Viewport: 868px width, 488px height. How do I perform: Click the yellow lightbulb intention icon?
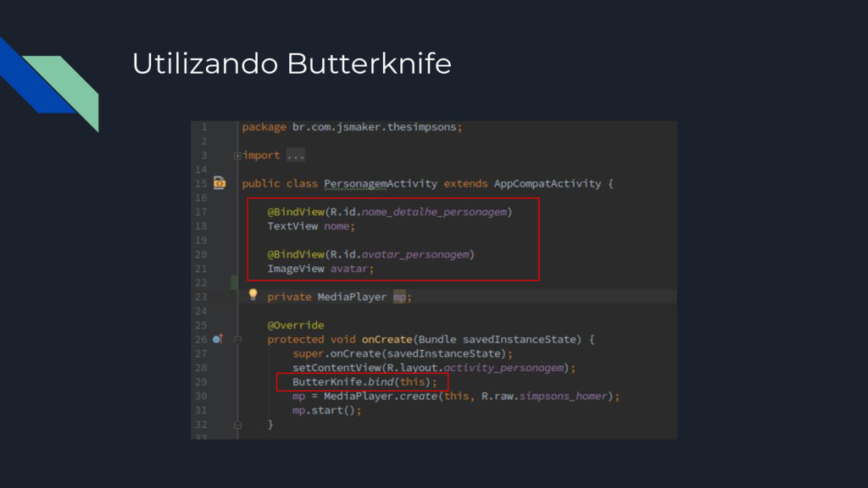click(x=253, y=294)
